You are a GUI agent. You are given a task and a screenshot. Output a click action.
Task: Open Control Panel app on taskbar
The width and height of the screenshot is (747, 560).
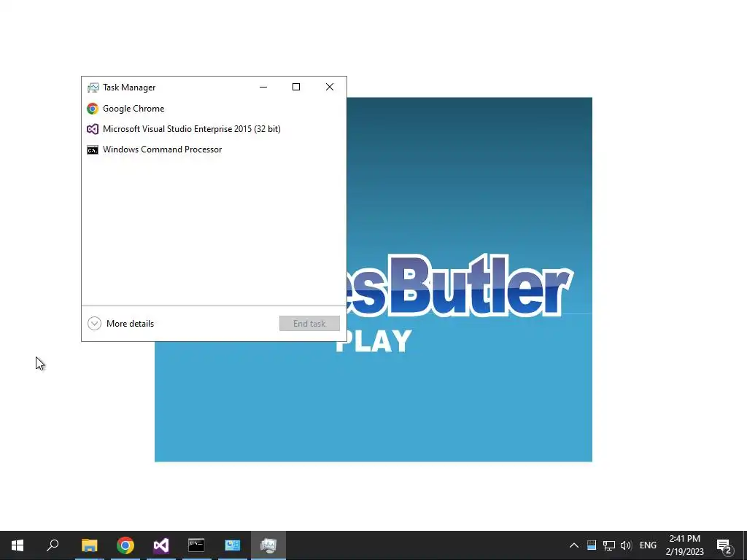click(233, 545)
